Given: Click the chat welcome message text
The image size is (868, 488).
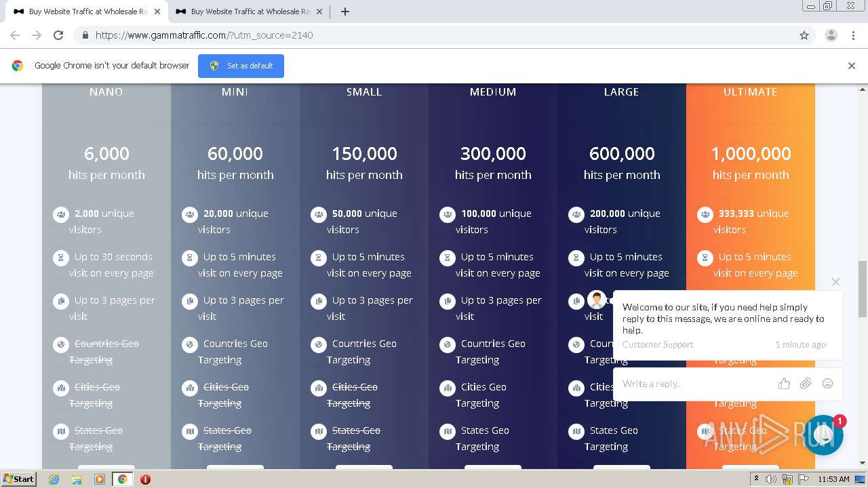Looking at the screenshot, I should pyautogui.click(x=724, y=319).
